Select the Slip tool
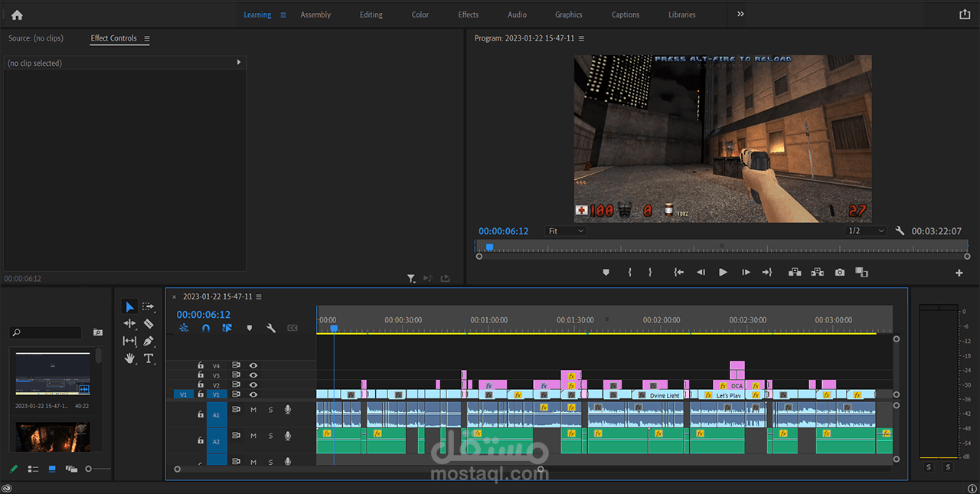Screen dimensions: 980x494 pos(129,341)
